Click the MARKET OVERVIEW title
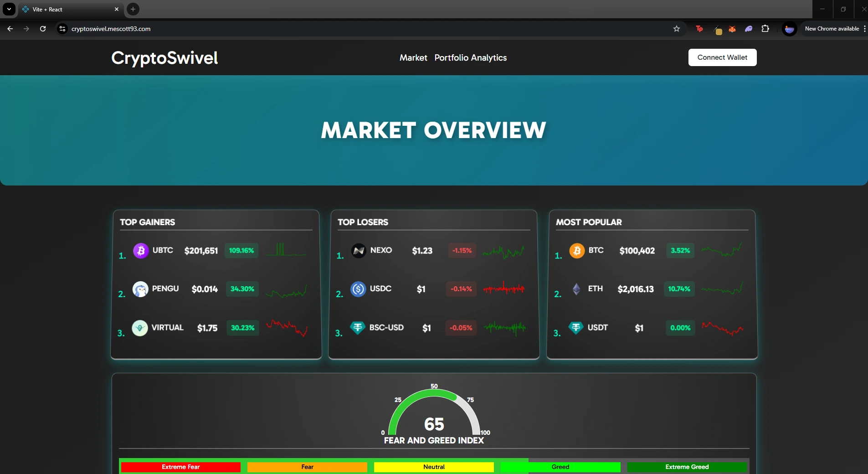This screenshot has height=474, width=868. (x=433, y=130)
